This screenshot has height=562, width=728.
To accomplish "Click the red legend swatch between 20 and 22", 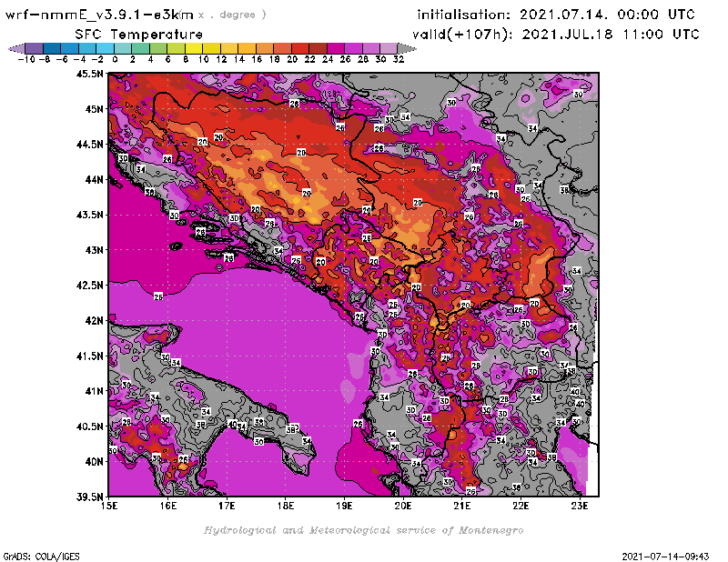I will point(300,48).
